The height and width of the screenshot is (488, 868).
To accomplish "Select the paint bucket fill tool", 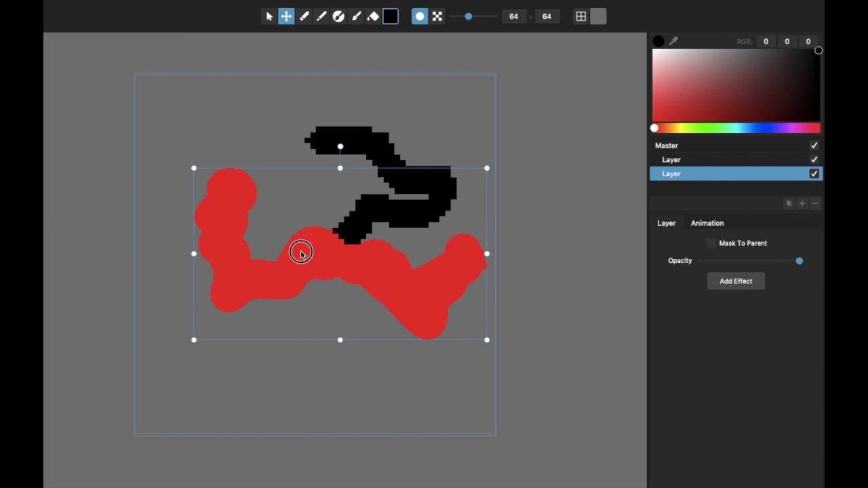I will coord(373,16).
